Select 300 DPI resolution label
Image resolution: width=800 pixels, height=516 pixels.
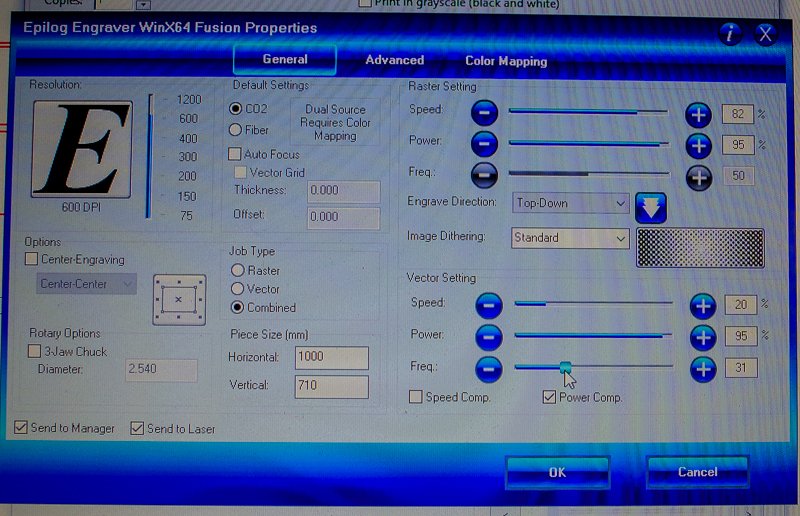tap(188, 157)
